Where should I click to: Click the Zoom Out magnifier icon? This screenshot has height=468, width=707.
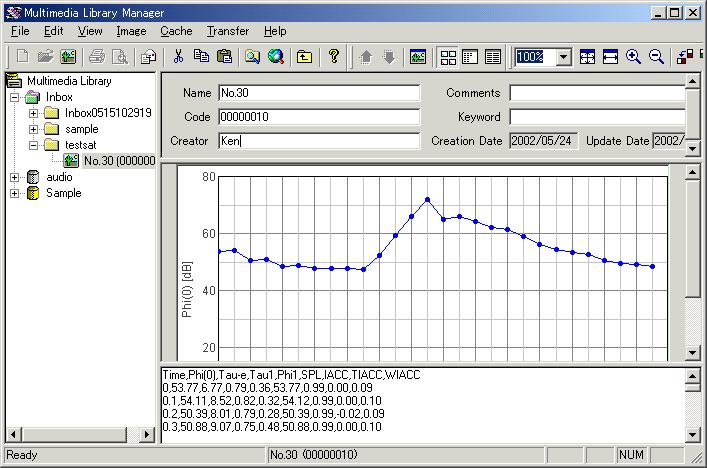pos(656,57)
